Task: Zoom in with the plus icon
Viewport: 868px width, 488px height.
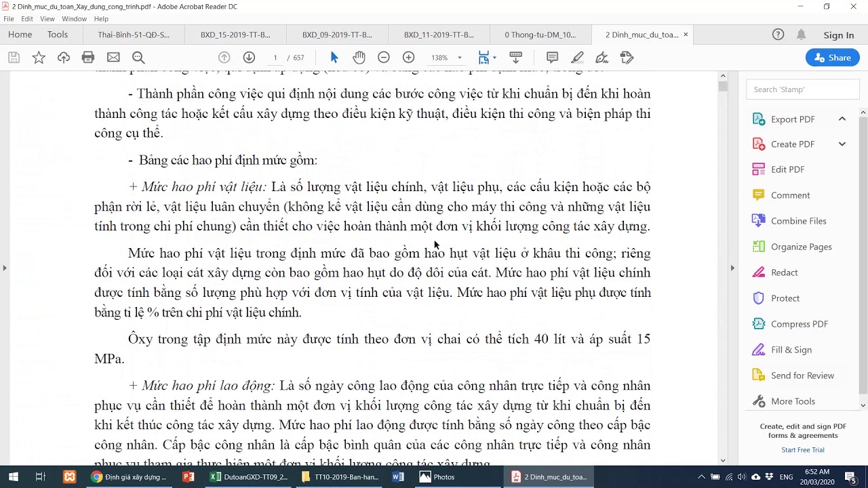Action: tap(409, 58)
